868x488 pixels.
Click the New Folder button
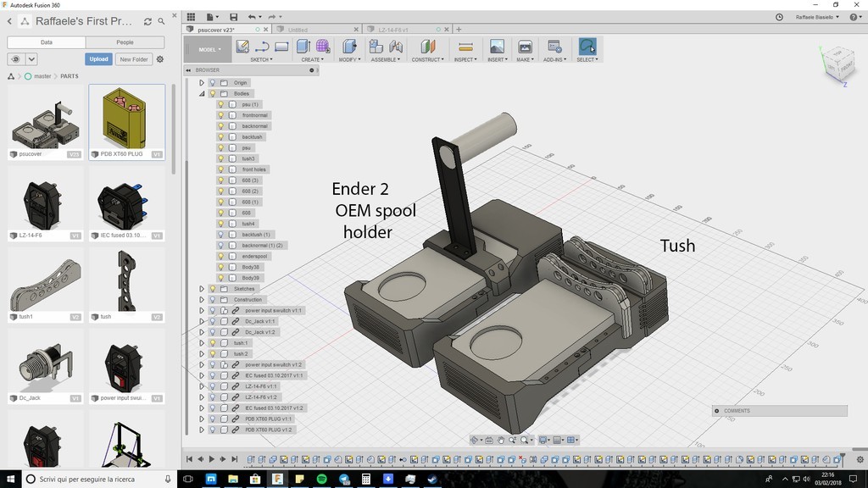134,59
